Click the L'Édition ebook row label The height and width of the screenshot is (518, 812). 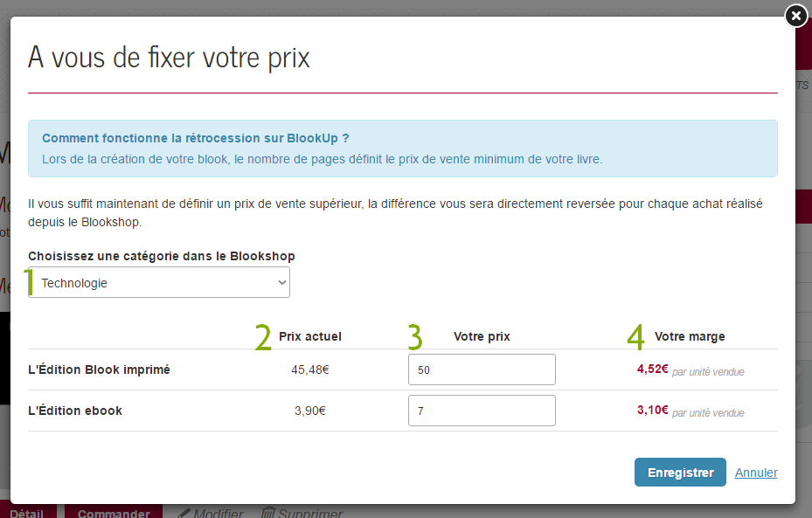pos(75,411)
